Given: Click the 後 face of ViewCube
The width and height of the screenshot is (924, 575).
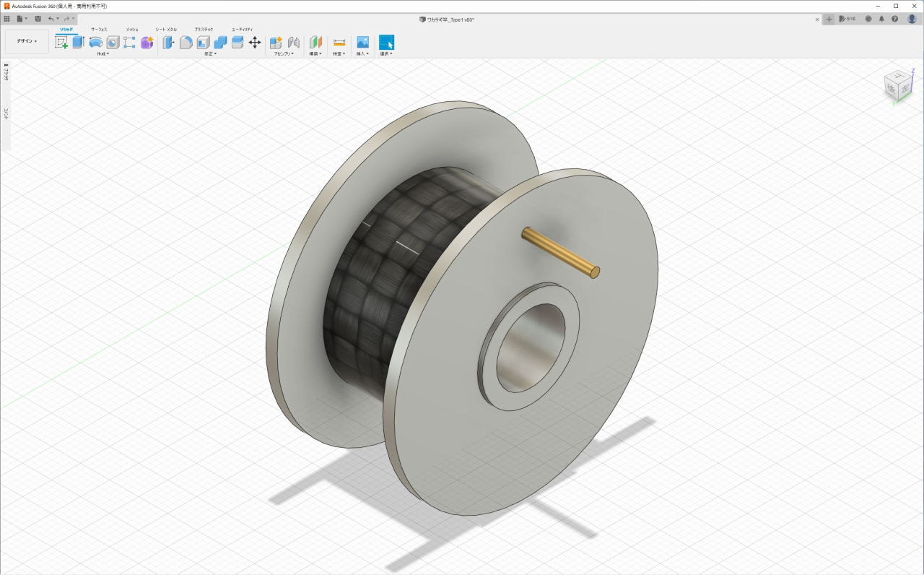Looking at the screenshot, I should [x=892, y=88].
